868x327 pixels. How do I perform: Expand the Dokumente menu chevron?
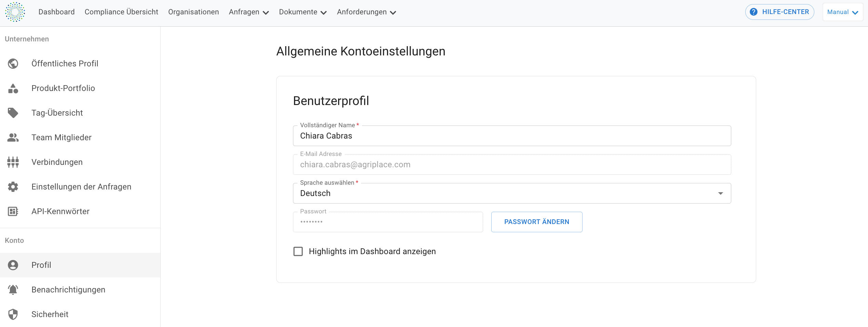click(323, 13)
